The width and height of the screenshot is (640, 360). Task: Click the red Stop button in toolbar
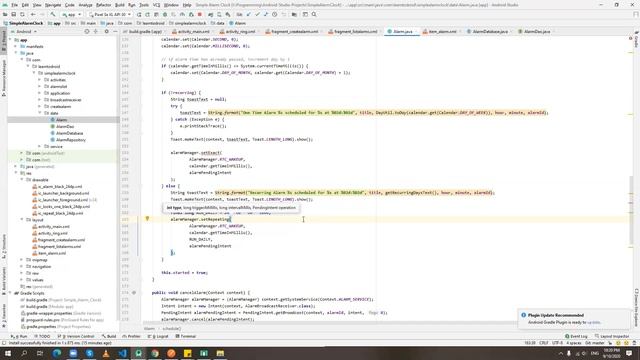pyautogui.click(x=200, y=15)
